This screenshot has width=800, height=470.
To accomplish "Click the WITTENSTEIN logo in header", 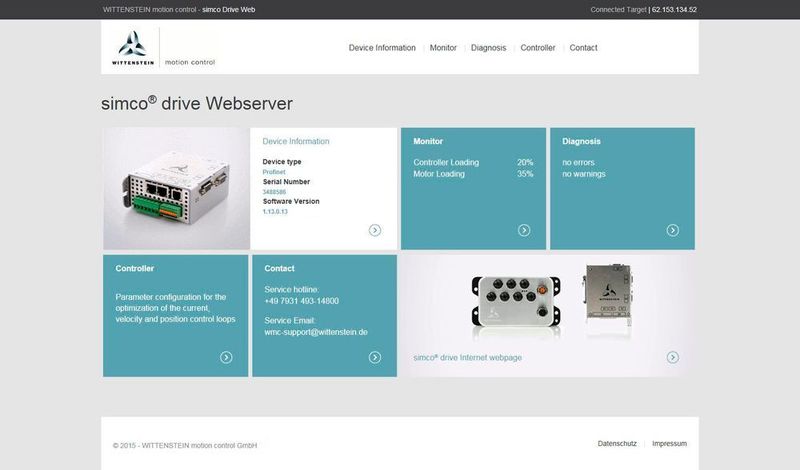I will click(133, 47).
